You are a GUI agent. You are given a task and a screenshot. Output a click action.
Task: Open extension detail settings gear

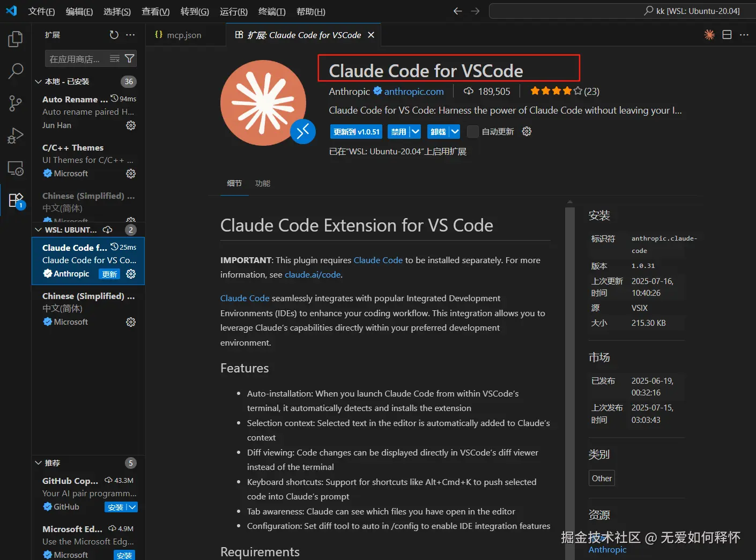click(527, 131)
